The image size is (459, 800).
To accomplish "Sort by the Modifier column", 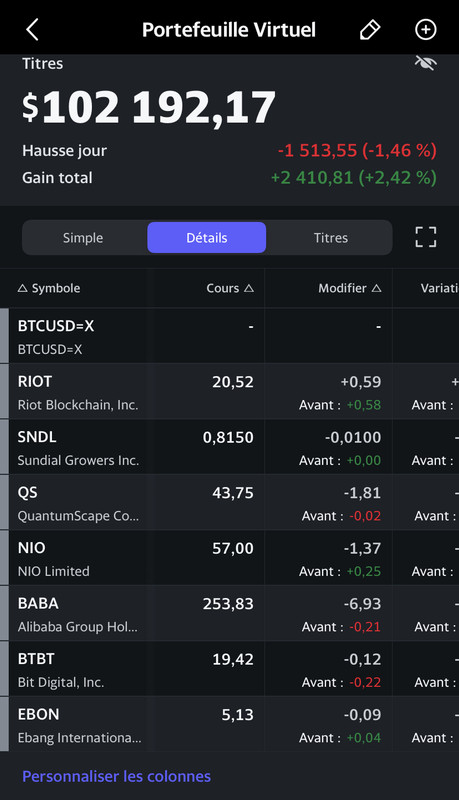I will click(350, 288).
